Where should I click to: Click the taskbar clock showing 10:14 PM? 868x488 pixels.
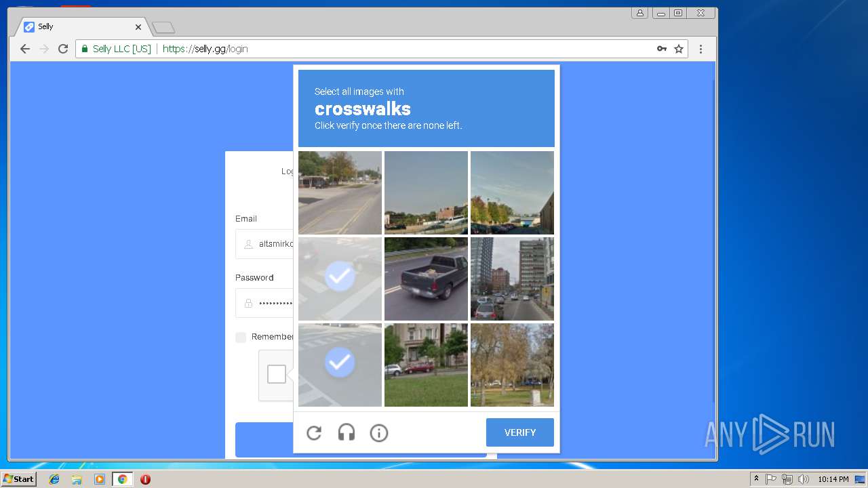click(x=833, y=479)
